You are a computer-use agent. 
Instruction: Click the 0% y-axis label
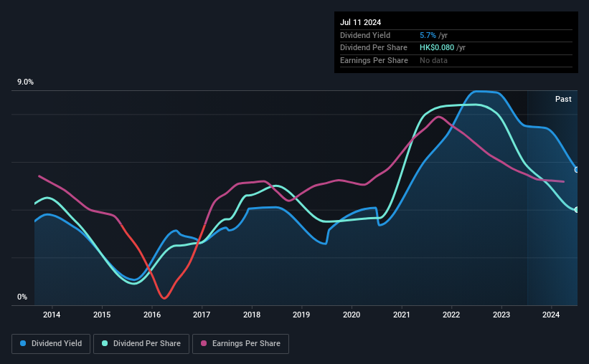pos(22,297)
